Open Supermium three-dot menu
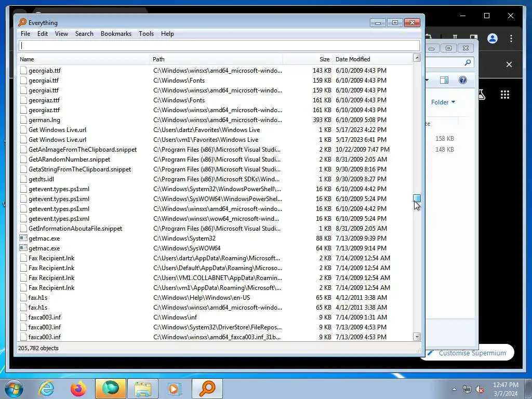 (511, 38)
